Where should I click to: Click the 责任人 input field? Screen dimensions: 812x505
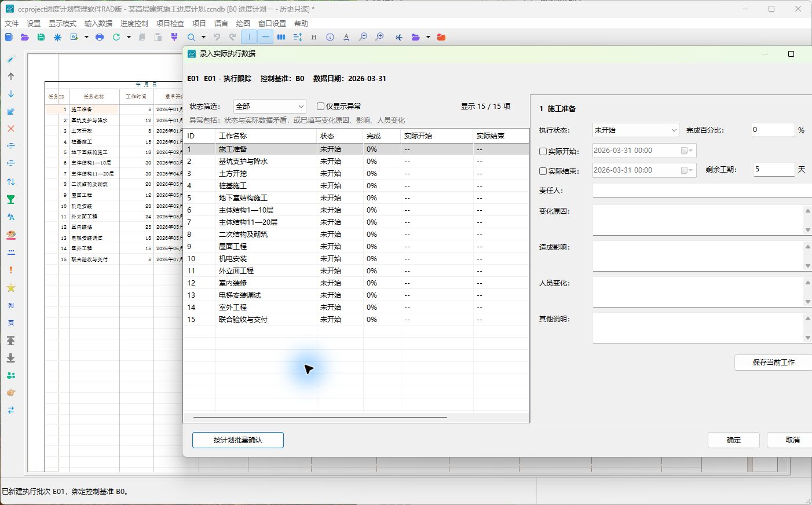pos(702,191)
